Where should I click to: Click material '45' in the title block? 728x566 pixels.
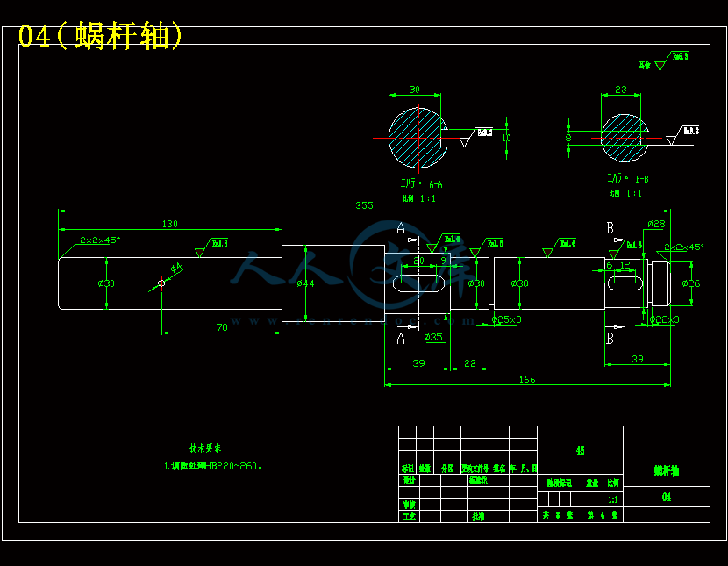pyautogui.click(x=580, y=450)
